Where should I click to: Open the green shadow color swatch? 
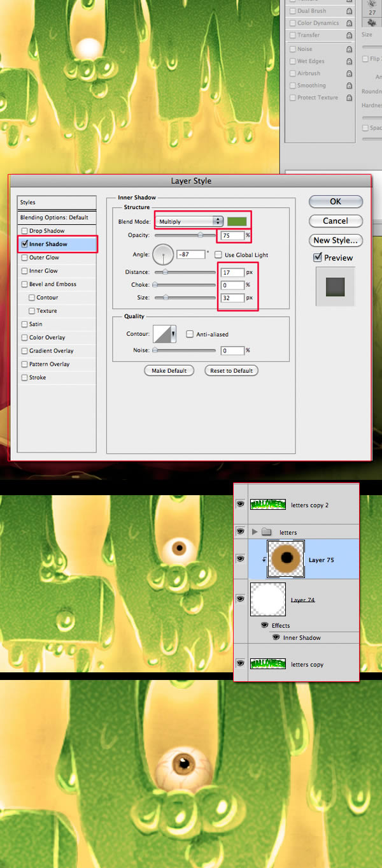[x=237, y=221]
